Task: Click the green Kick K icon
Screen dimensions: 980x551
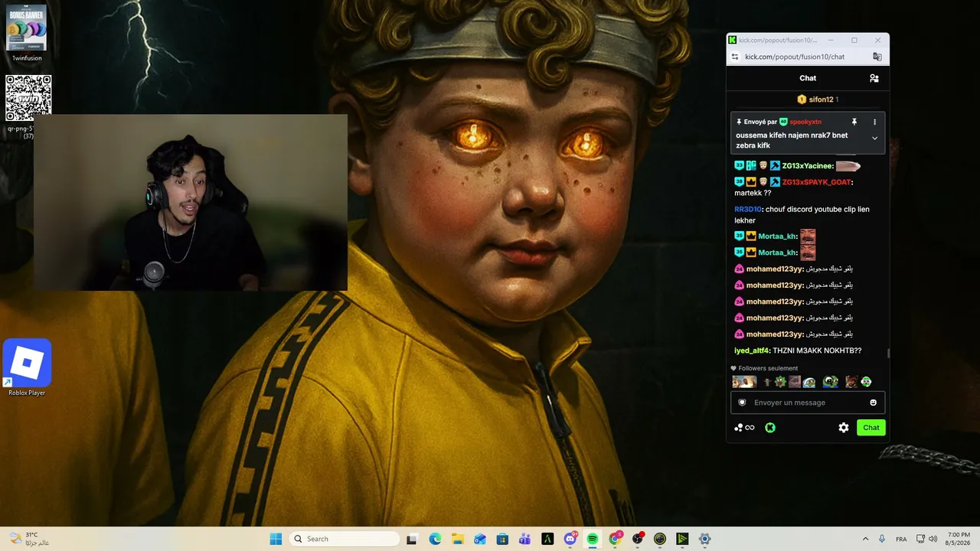Action: [770, 428]
